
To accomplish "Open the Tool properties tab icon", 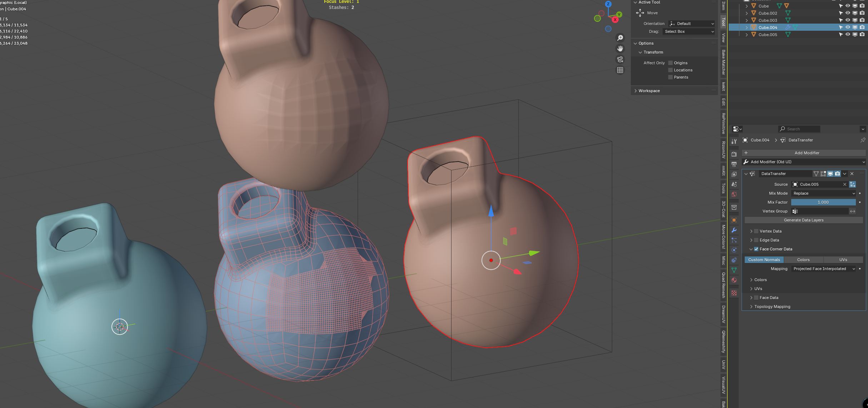I will pyautogui.click(x=734, y=141).
